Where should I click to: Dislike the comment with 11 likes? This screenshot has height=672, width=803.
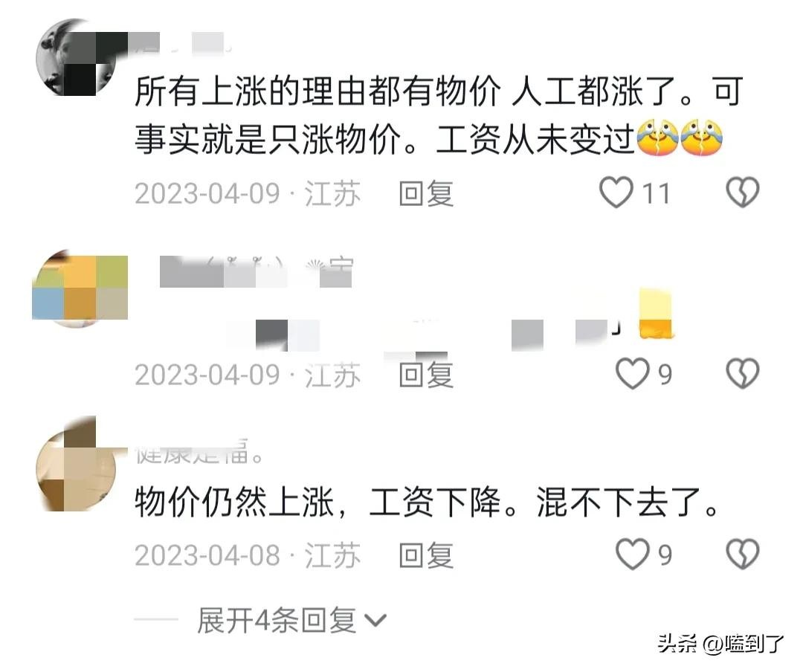pyautogui.click(x=743, y=193)
